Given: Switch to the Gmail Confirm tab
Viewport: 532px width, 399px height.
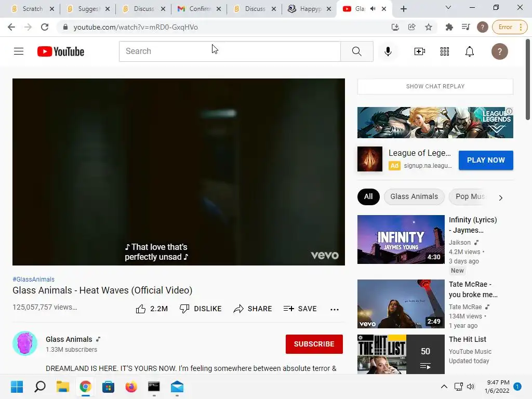Looking at the screenshot, I should click(x=199, y=9).
